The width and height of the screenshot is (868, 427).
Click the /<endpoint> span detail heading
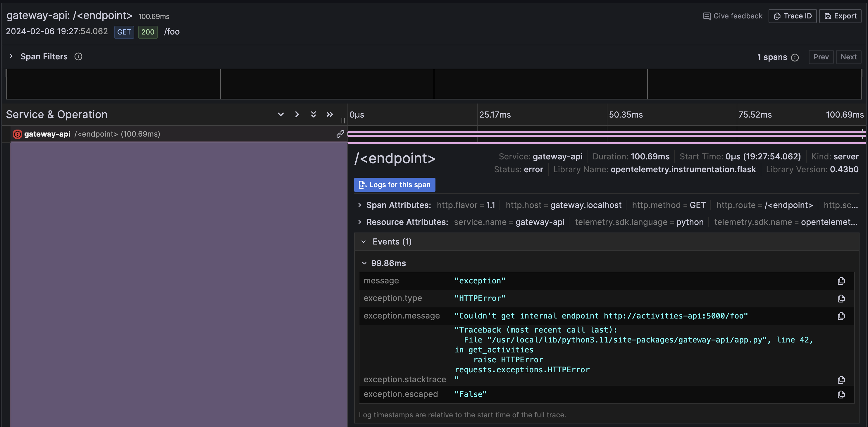coord(395,158)
